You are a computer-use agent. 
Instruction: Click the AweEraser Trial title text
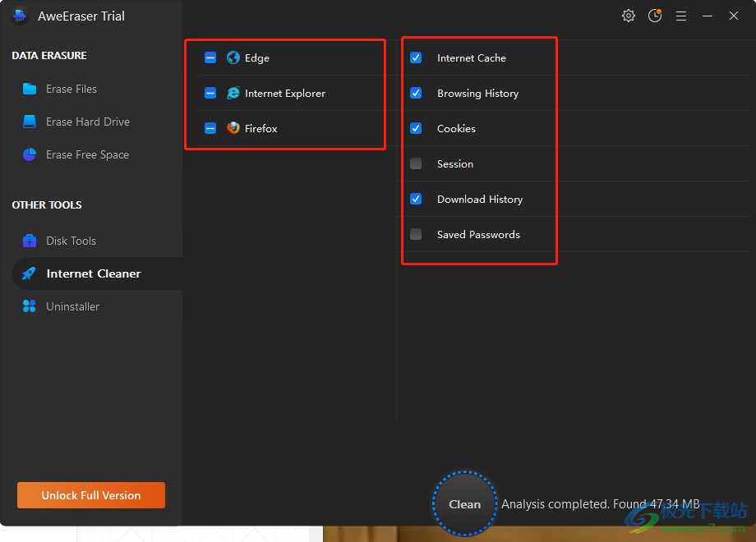(x=81, y=16)
